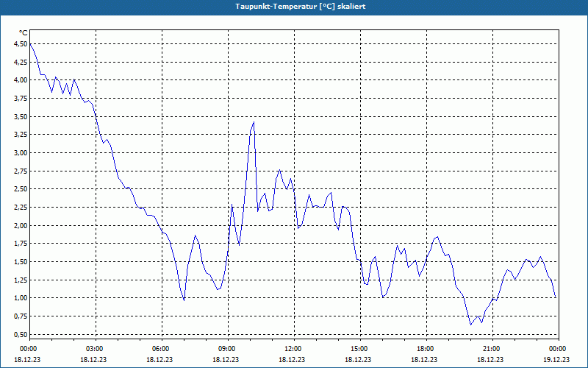This screenshot has width=588, height=368.
Task: Select the "2,25" y-axis value
Action: click(21, 208)
